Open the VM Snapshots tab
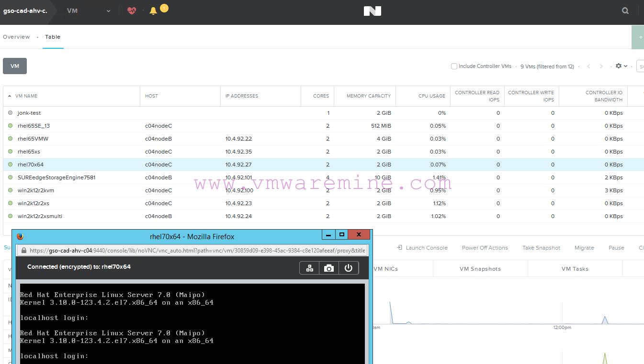This screenshot has height=364, width=644. click(480, 269)
